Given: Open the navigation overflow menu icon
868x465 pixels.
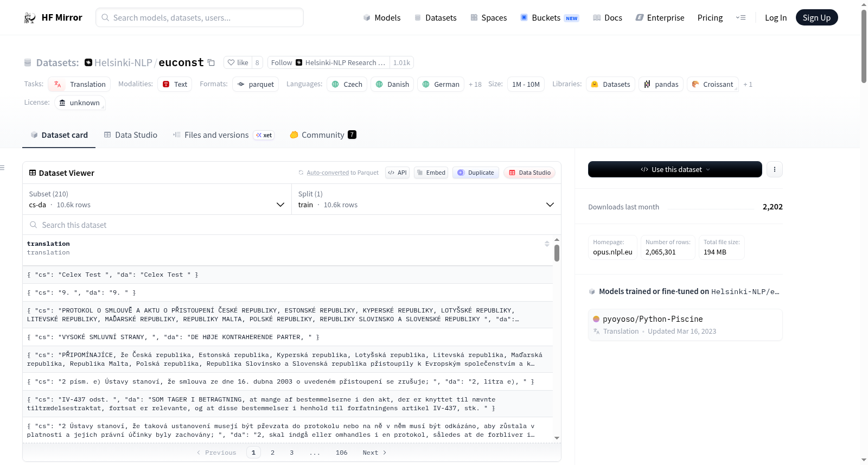Looking at the screenshot, I should 741,18.
